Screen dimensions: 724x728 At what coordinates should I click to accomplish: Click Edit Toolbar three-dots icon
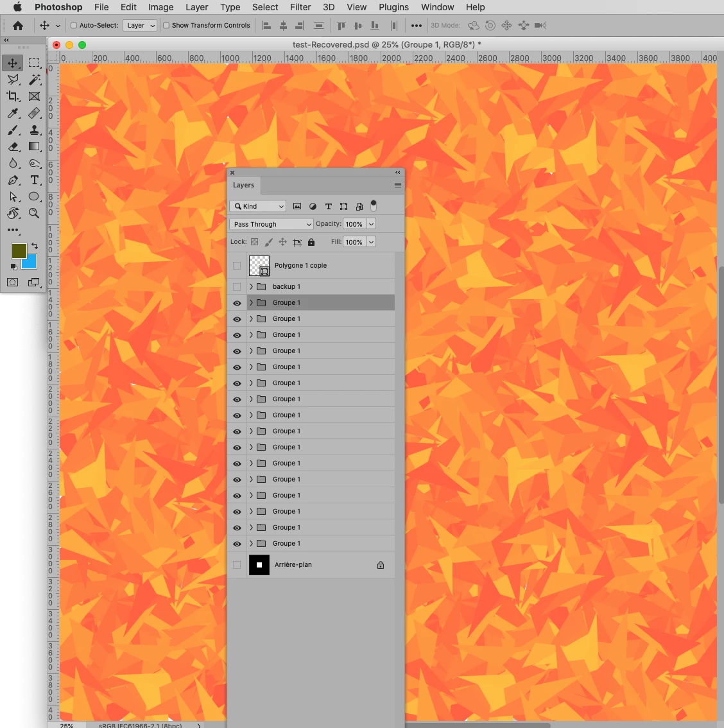point(13,230)
